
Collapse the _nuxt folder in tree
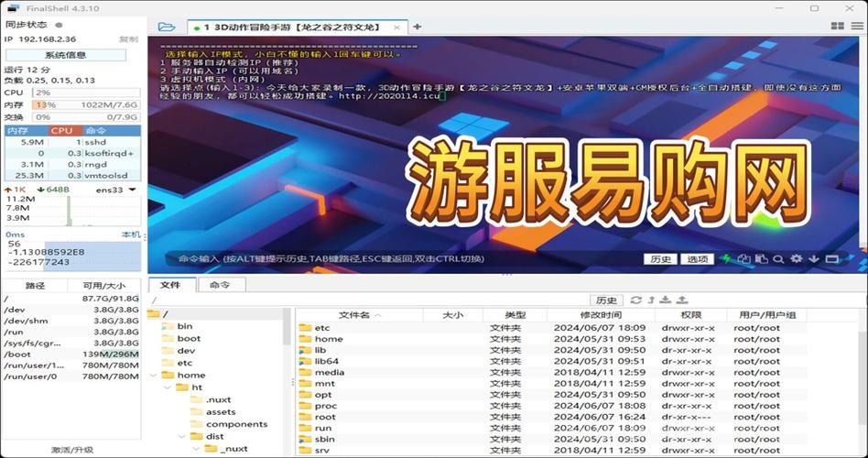(x=197, y=449)
